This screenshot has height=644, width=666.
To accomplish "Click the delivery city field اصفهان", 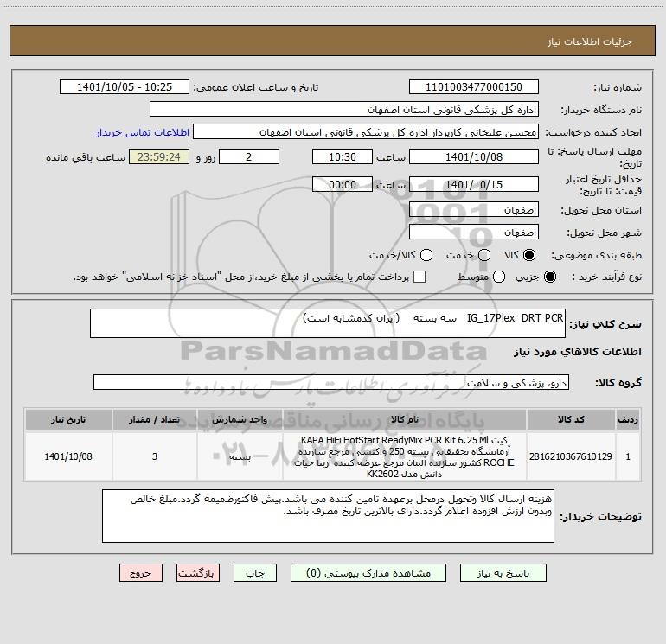I will 474,233.
